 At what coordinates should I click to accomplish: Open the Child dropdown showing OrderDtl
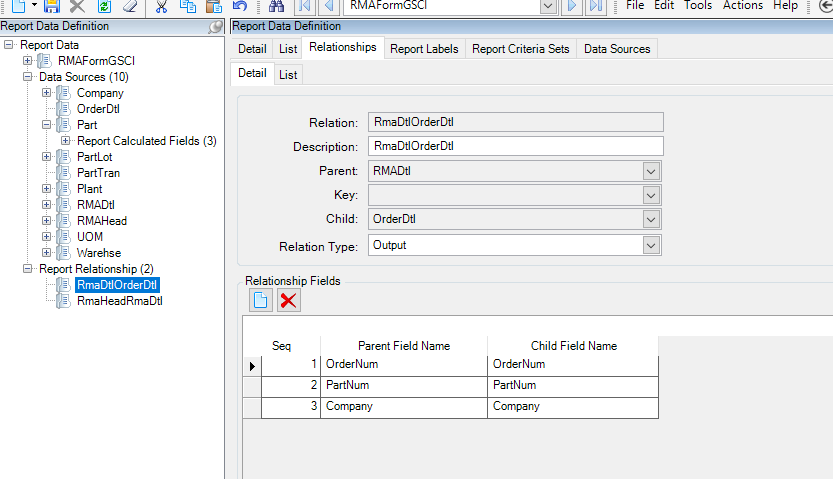point(651,220)
